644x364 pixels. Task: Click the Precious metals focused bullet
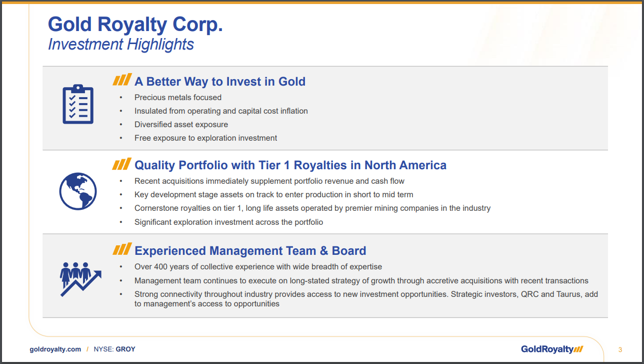point(177,97)
